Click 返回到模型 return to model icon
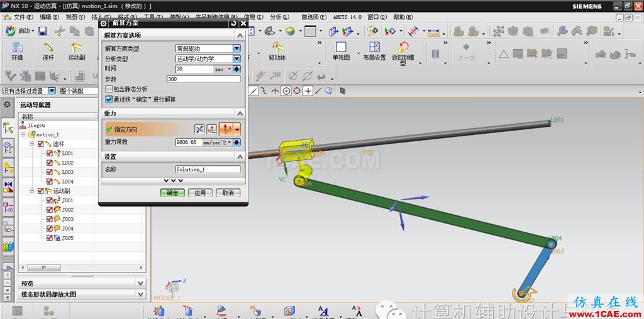This screenshot has height=319, width=644. (x=403, y=53)
